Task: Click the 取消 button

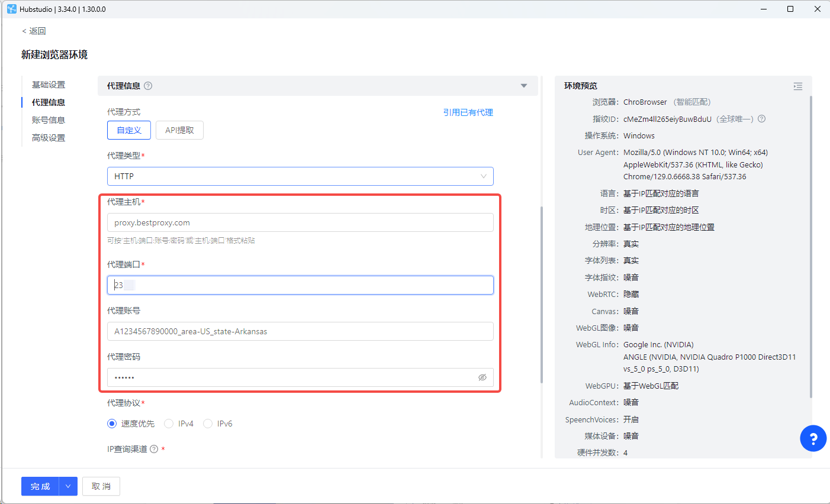Action: (x=101, y=486)
